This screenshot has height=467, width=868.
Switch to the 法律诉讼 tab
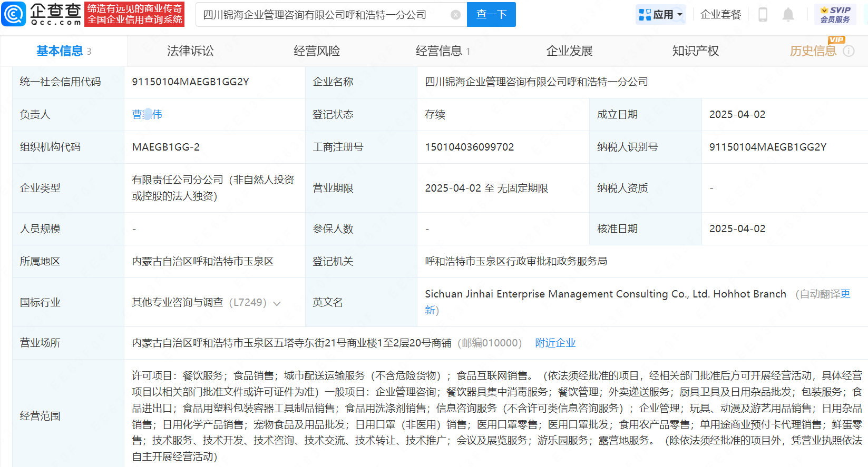(190, 51)
